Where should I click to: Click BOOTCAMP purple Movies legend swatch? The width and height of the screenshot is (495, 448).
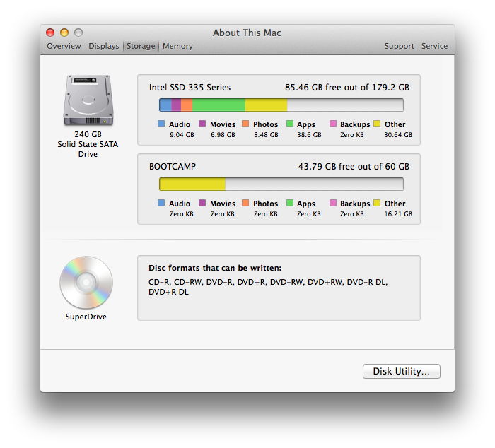(202, 203)
